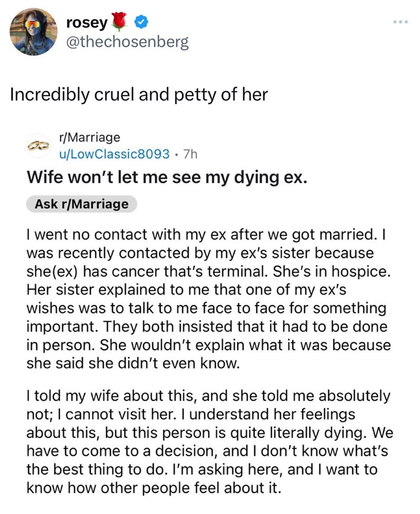Viewport: 420px width, 514px height.
Task: Open the r/Marriage subreddit name
Action: 90,138
